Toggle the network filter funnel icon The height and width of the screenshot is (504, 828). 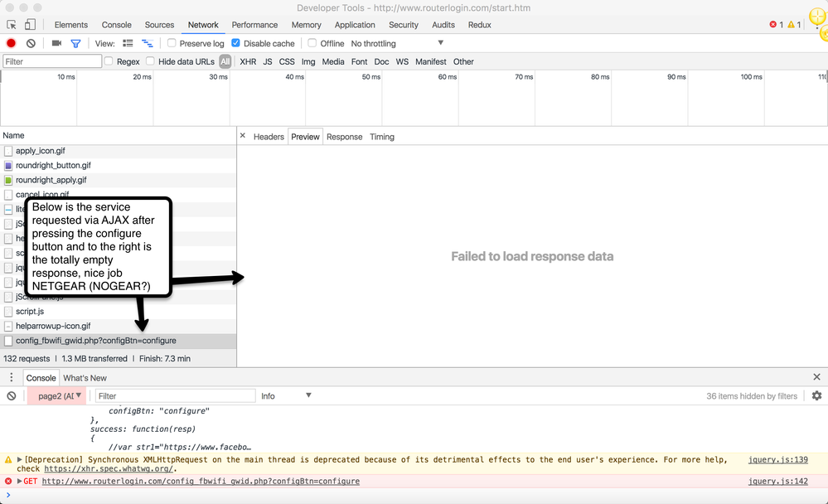point(75,43)
